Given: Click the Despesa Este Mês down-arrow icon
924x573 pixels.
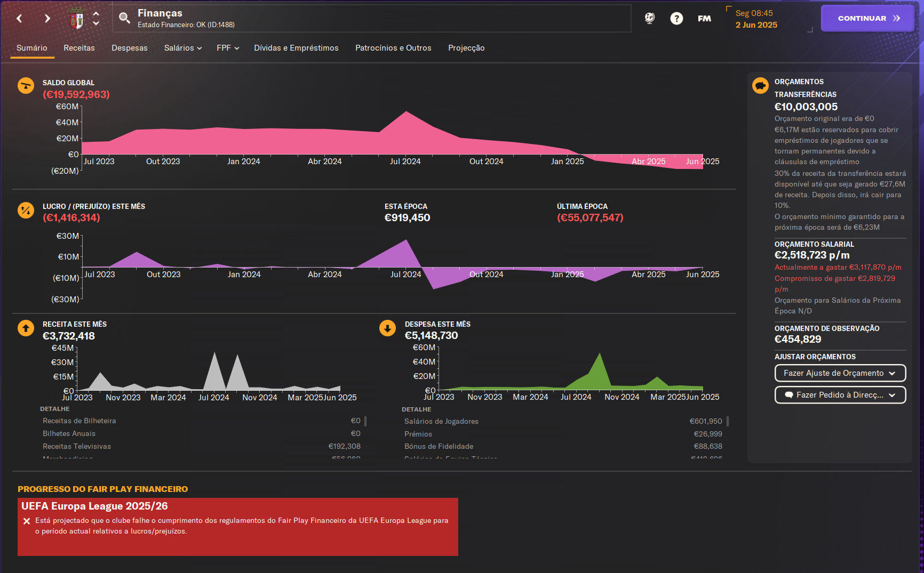Looking at the screenshot, I should (x=387, y=328).
